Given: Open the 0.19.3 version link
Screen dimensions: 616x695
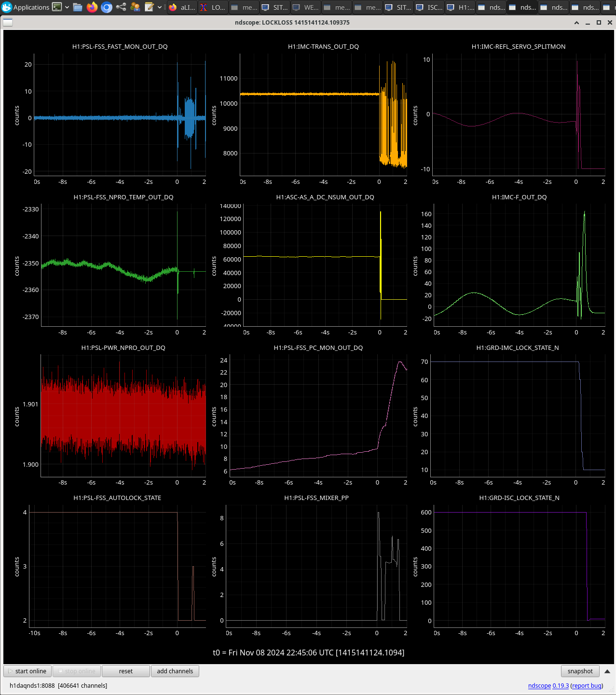Looking at the screenshot, I should (561, 685).
